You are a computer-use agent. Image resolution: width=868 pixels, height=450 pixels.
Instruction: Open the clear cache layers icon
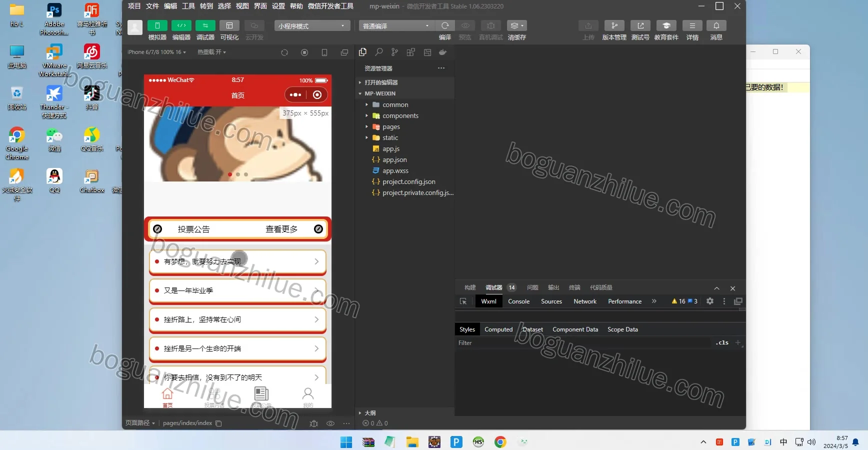[x=516, y=25]
